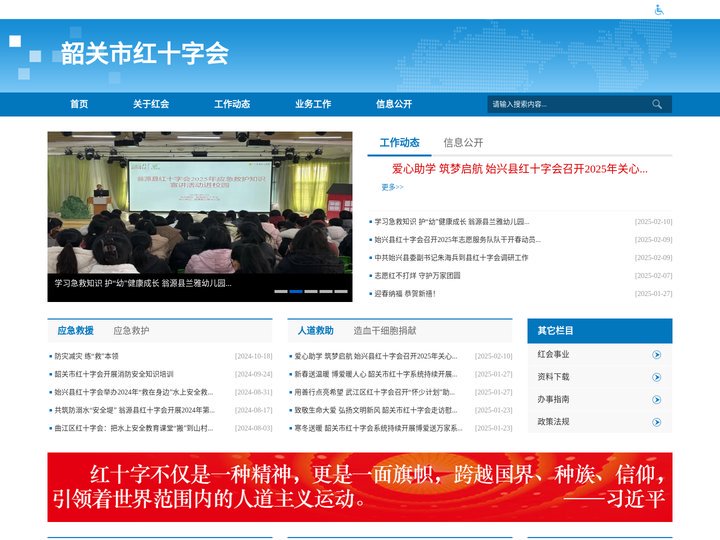Viewport: 720px width, 540px height.
Task: Click date [2025-02-10] beside 学习急救知识
Action: click(653, 222)
